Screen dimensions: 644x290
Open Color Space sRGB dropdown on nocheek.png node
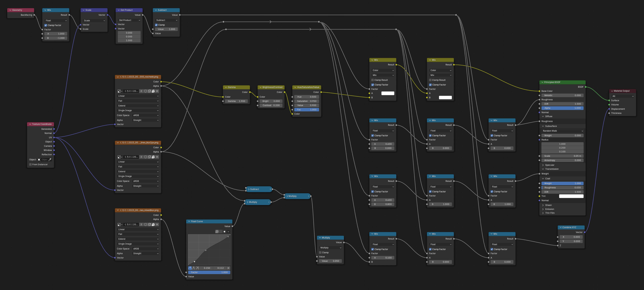145,115
